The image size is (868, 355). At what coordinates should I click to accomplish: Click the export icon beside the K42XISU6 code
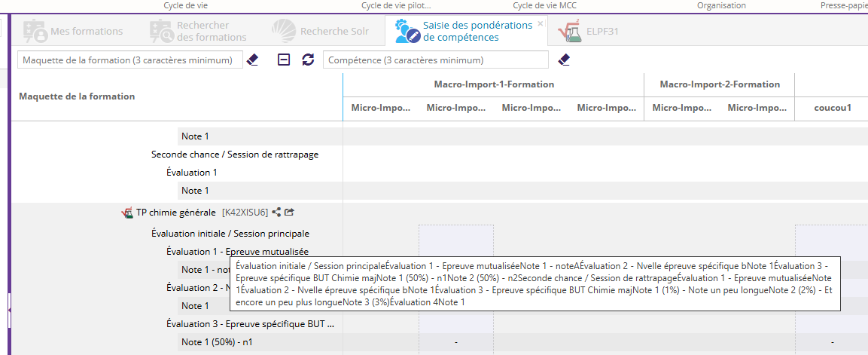click(289, 213)
